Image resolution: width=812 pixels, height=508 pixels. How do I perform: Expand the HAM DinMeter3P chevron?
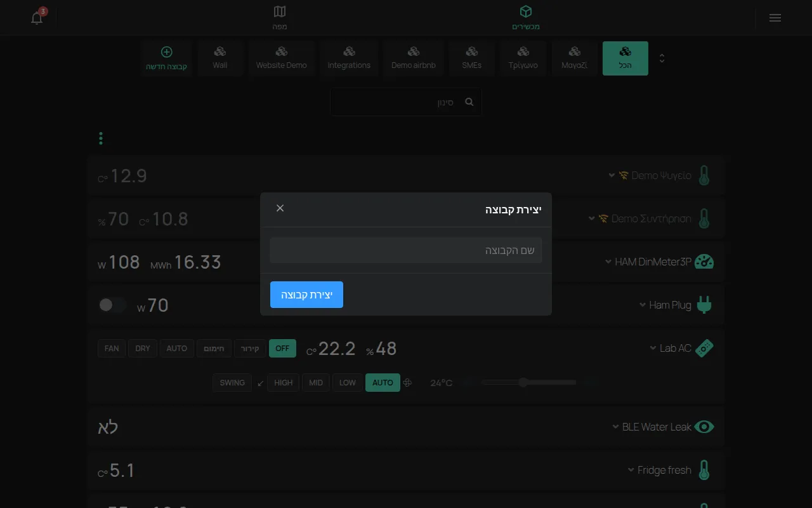point(608,262)
